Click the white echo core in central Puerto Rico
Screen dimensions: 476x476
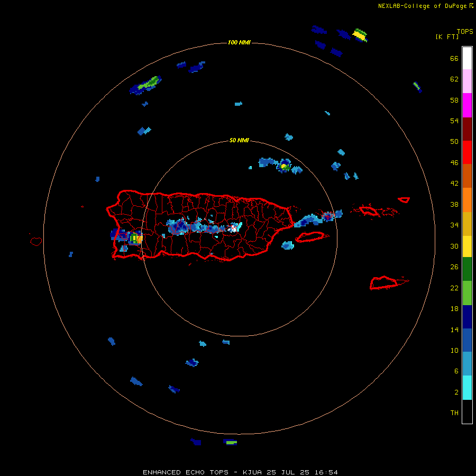coord(233,228)
